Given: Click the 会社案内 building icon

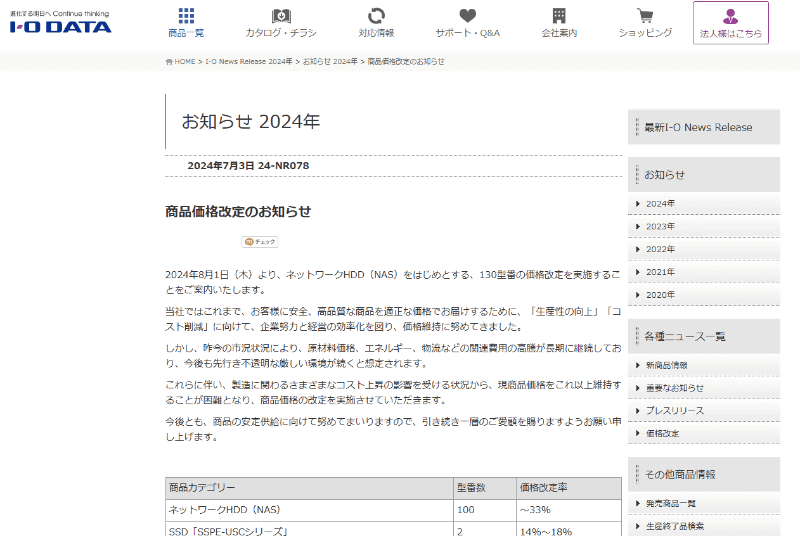Looking at the screenshot, I should coord(559,16).
